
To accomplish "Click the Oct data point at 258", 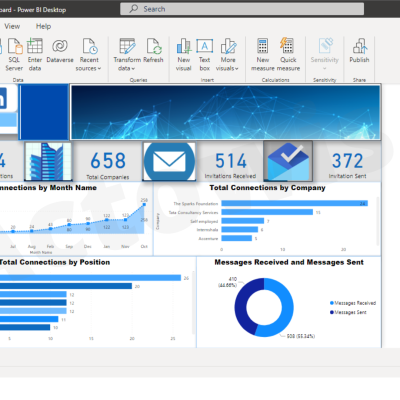I will tap(144, 204).
